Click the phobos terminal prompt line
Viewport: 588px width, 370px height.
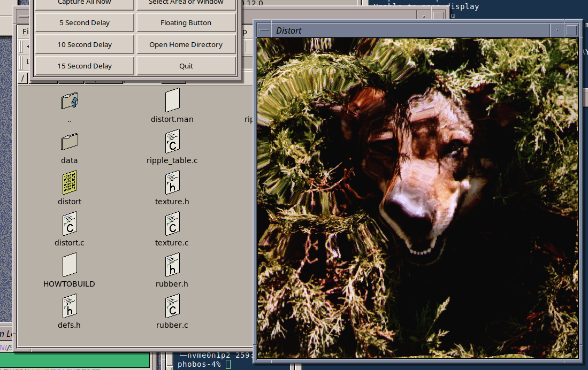click(204, 364)
